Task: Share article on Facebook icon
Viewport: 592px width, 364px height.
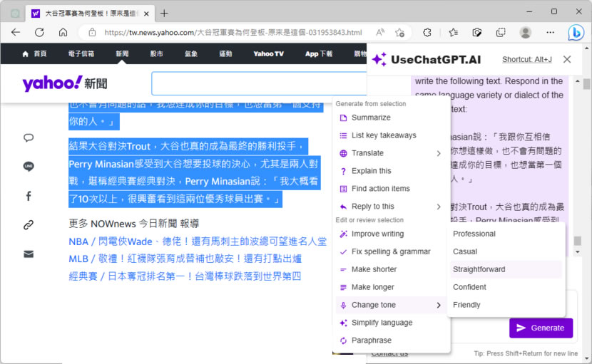Action: tap(29, 196)
